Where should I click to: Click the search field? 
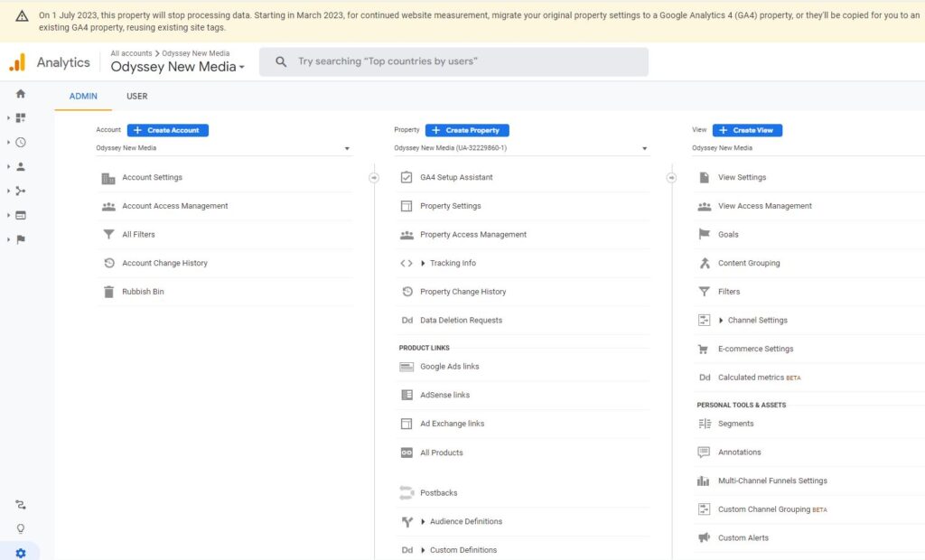point(453,61)
